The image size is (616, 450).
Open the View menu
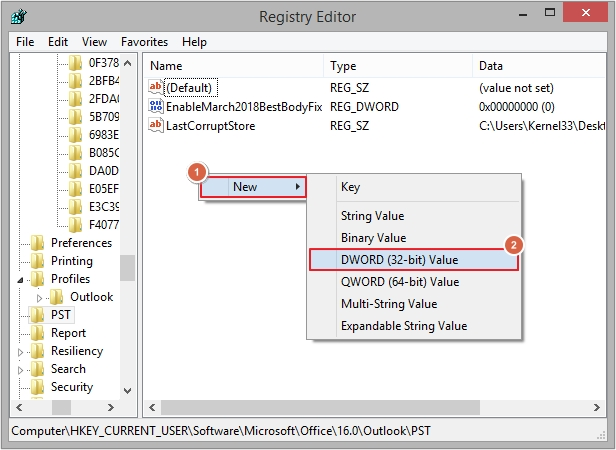94,42
